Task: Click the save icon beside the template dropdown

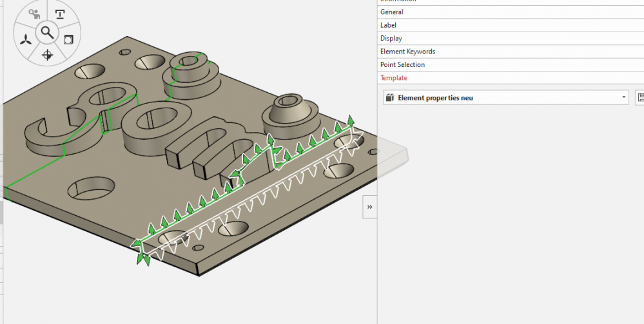Action: [640, 98]
